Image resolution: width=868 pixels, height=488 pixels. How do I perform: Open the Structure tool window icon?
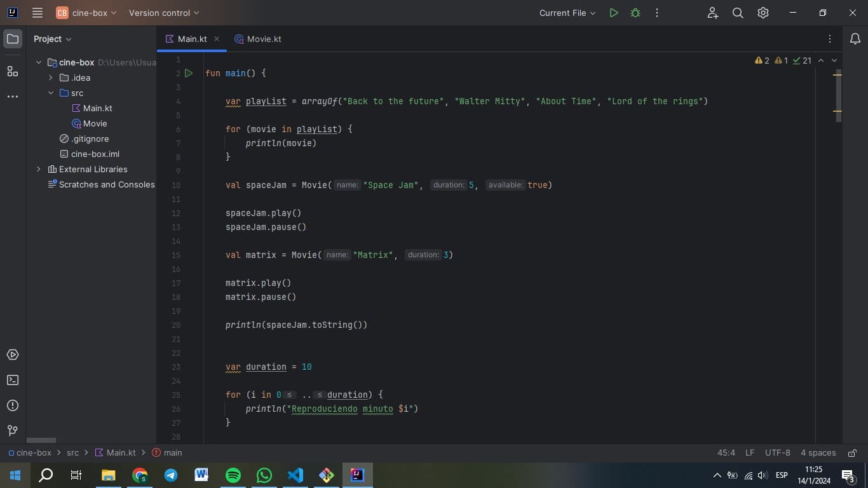[13, 71]
